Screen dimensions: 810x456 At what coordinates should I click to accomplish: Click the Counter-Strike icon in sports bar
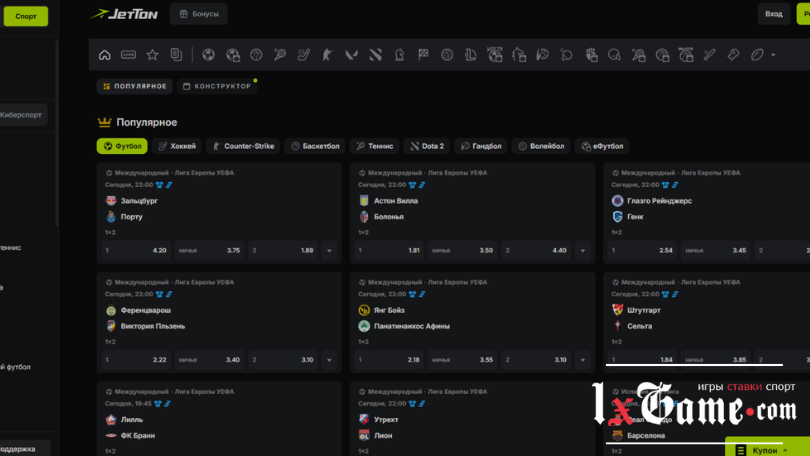[327, 55]
